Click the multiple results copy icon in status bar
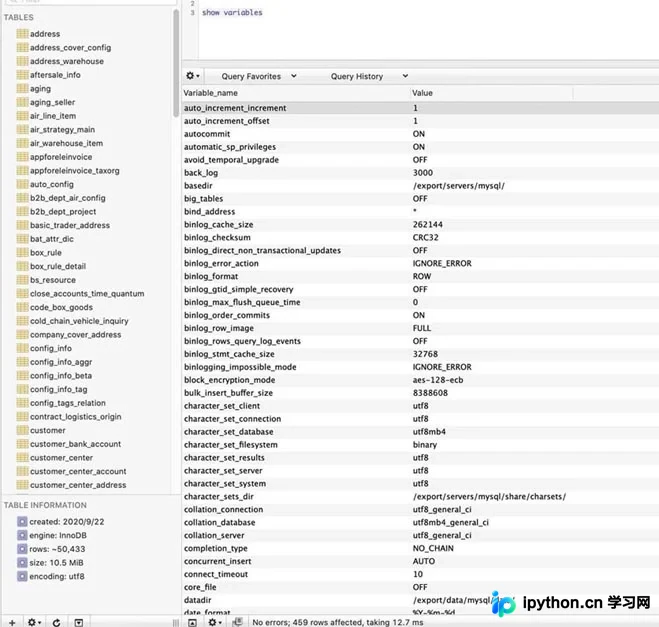The height and width of the screenshot is (627, 659). (237, 622)
